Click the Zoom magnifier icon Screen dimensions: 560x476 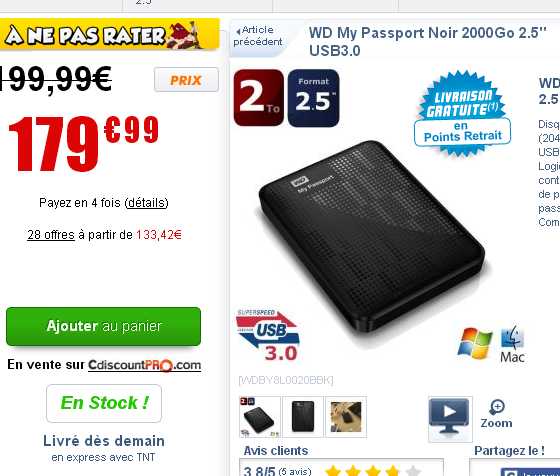[x=496, y=414]
